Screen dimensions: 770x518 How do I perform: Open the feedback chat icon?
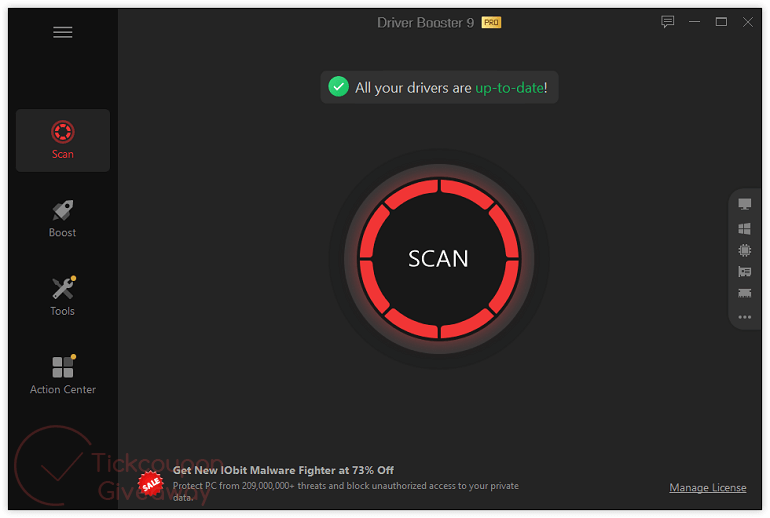(667, 22)
